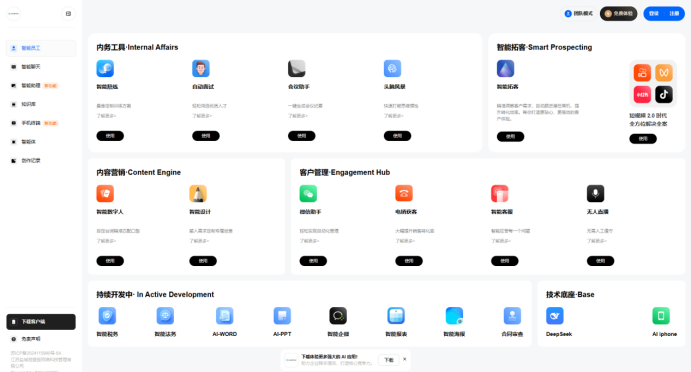Open the DeepSeek icon in Base section
This screenshot has width=691, height=372.
[x=554, y=316]
